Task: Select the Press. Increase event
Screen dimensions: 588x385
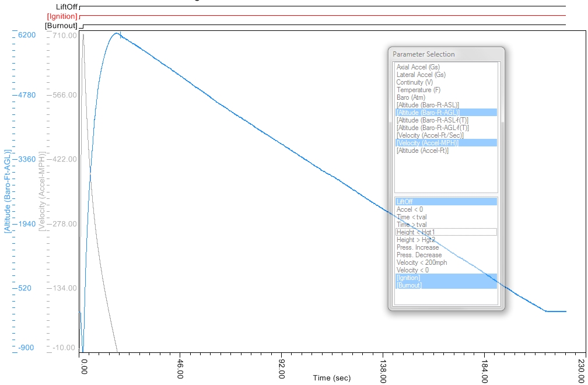Action: click(x=446, y=247)
